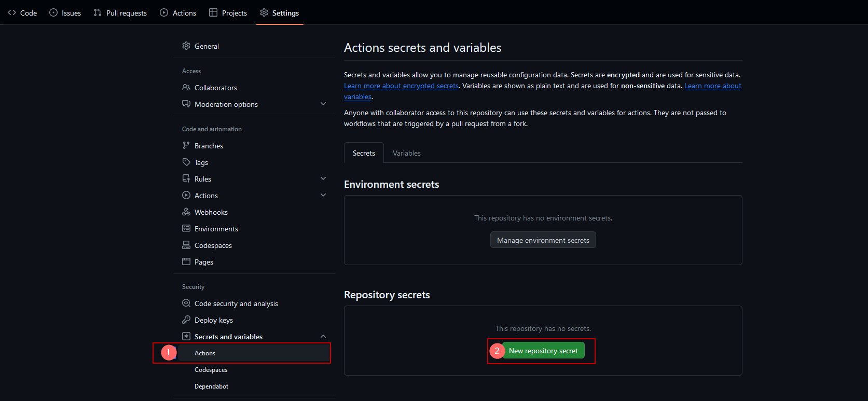The image size is (868, 401).
Task: Click the Branches git-branch icon
Action: point(186,146)
